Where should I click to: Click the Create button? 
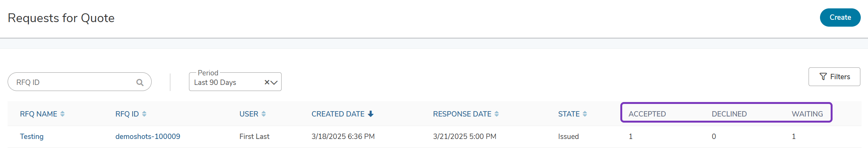(840, 18)
